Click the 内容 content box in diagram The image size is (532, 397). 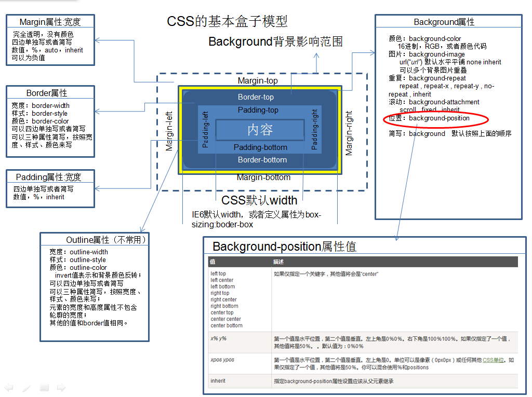pos(259,129)
